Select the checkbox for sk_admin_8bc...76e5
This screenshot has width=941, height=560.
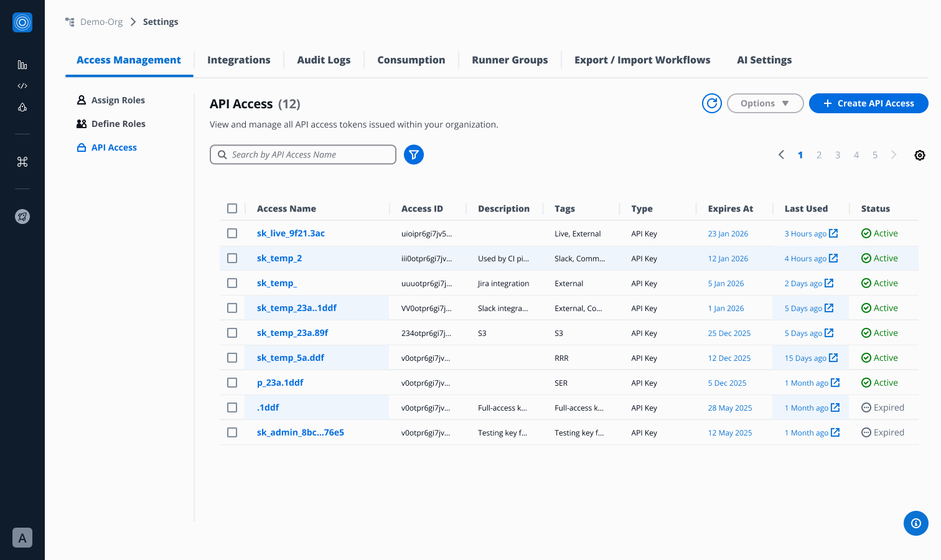click(x=232, y=432)
